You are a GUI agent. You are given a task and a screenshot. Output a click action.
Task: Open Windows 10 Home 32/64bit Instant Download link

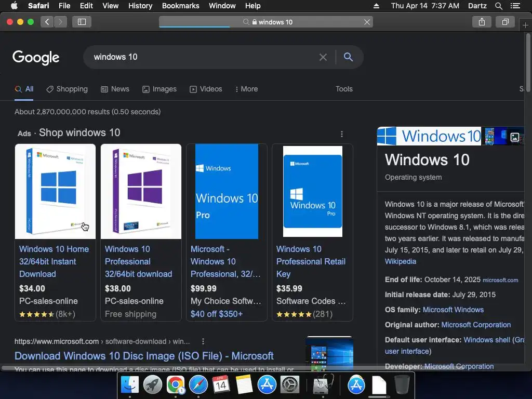pos(54,261)
